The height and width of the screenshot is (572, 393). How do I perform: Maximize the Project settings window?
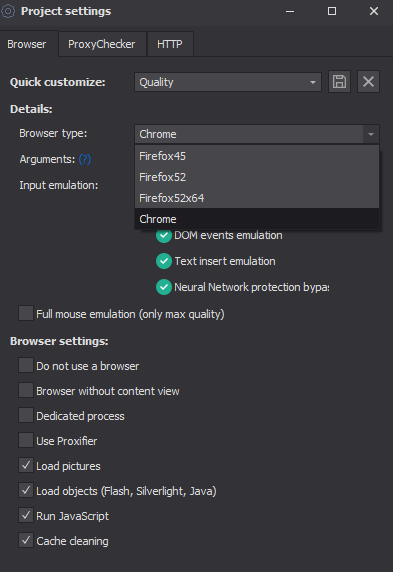click(x=332, y=11)
